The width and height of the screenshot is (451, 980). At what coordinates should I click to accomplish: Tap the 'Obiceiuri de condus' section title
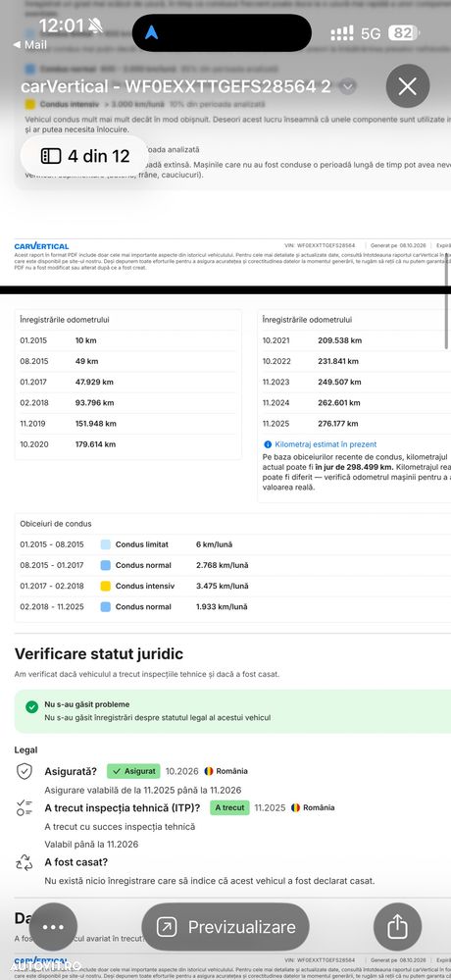tap(56, 524)
